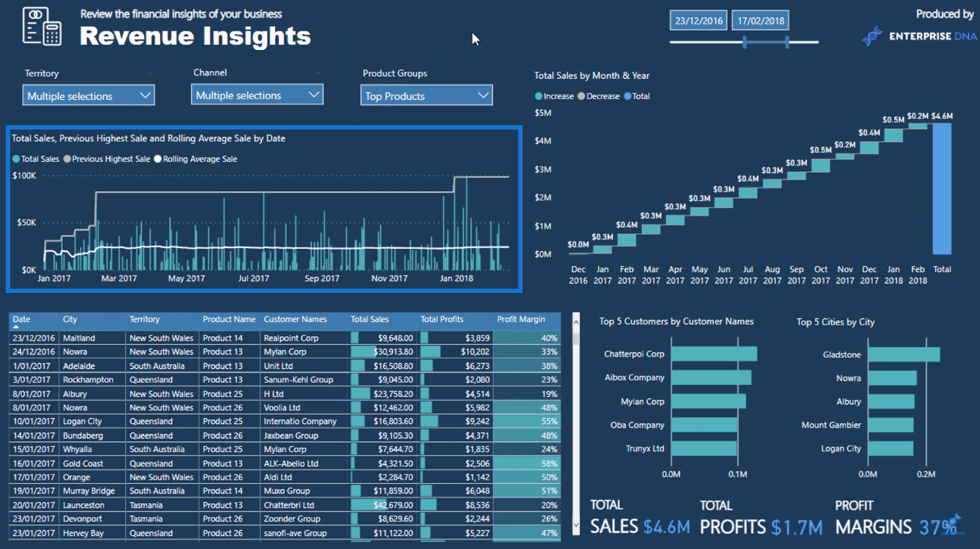This screenshot has height=549, width=980.
Task: Select the Nowra city bar
Action: point(892,378)
